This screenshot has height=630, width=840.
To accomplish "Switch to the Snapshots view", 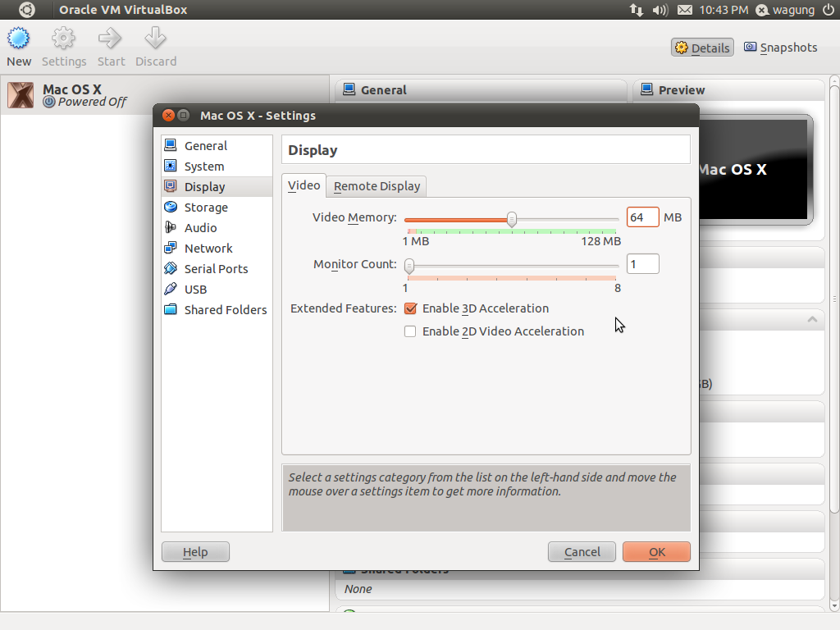I will click(780, 47).
